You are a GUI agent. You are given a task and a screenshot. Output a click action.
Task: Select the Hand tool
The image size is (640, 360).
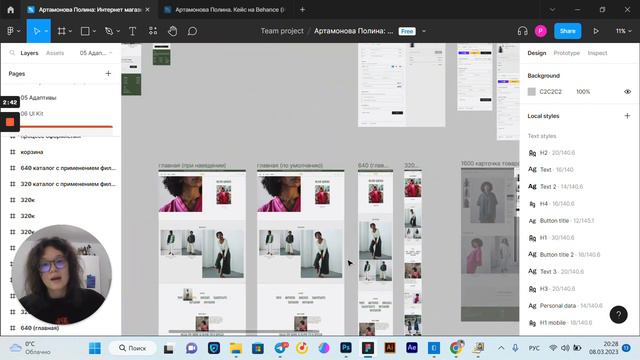[x=173, y=31]
